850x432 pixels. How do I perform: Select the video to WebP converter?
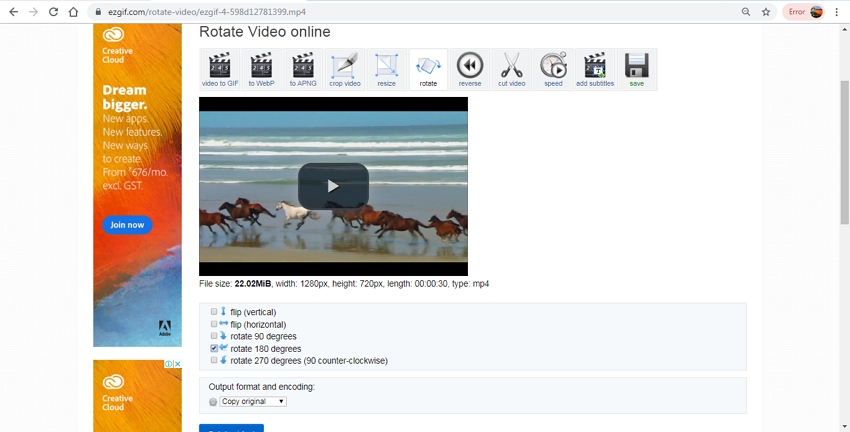[x=261, y=69]
